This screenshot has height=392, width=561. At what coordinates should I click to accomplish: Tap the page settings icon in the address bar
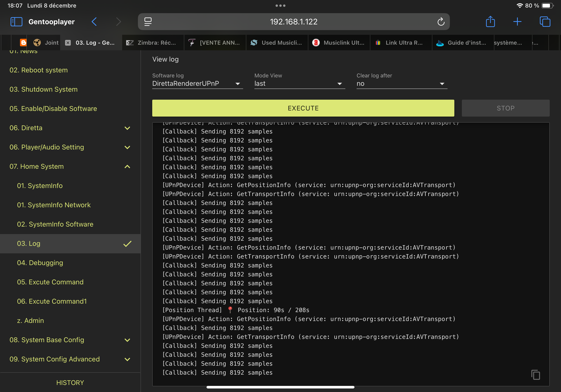tap(148, 22)
